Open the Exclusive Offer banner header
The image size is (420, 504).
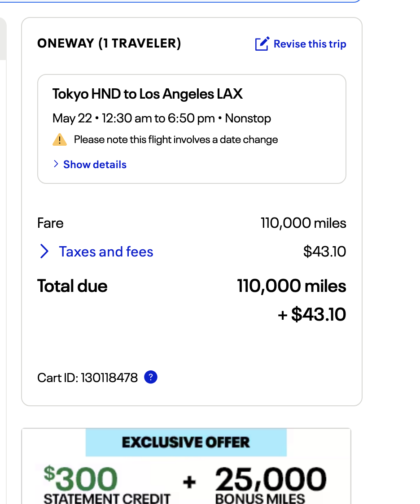pyautogui.click(x=186, y=443)
